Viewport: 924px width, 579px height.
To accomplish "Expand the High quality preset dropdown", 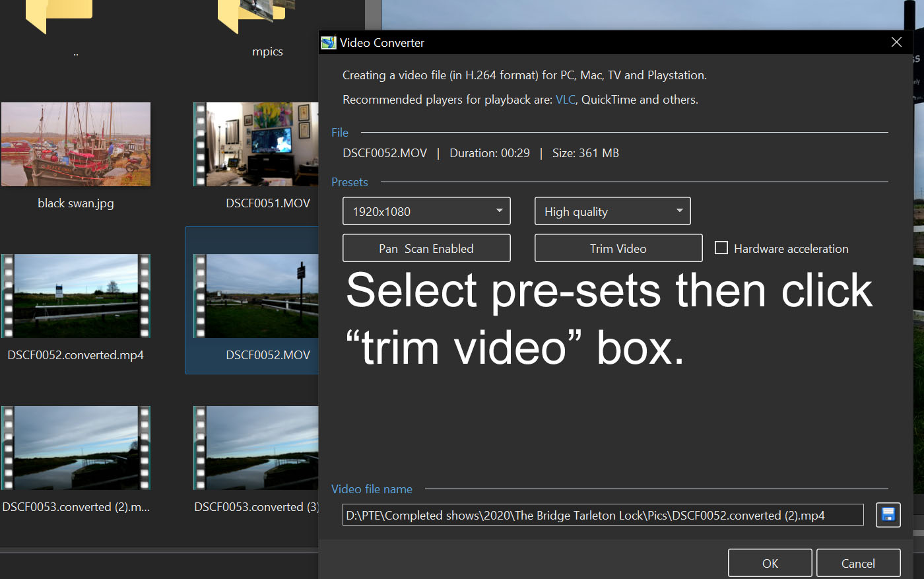I will point(612,211).
